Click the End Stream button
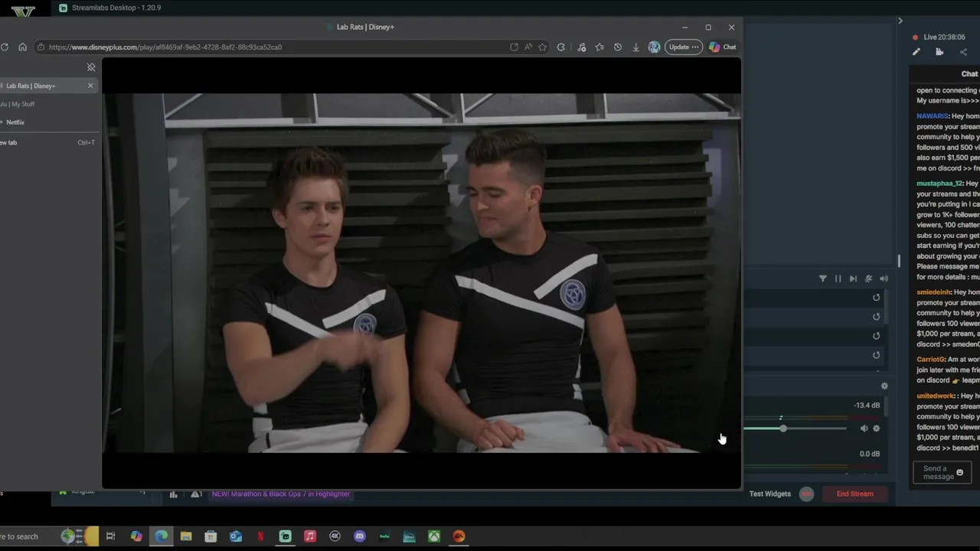Viewport: 980px width, 551px height. point(854,494)
